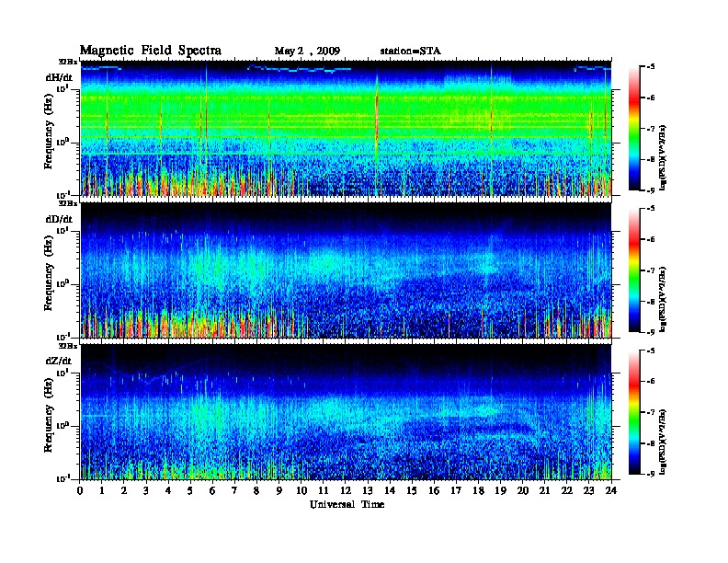Click the "-8" label on dD/dt color scale
The image size is (728, 563).
click(651, 302)
